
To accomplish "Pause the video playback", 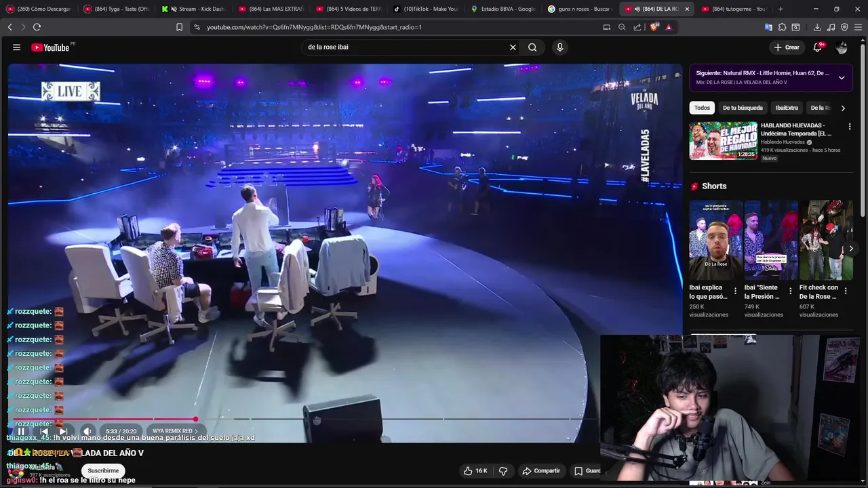I will point(21,431).
